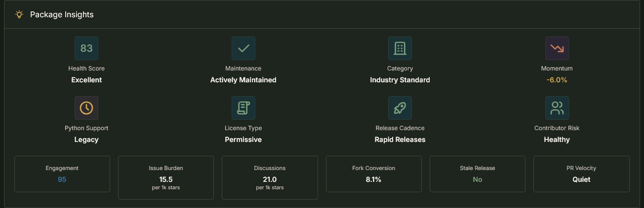
Task: Click the License Type scroll icon
Action: tap(243, 108)
